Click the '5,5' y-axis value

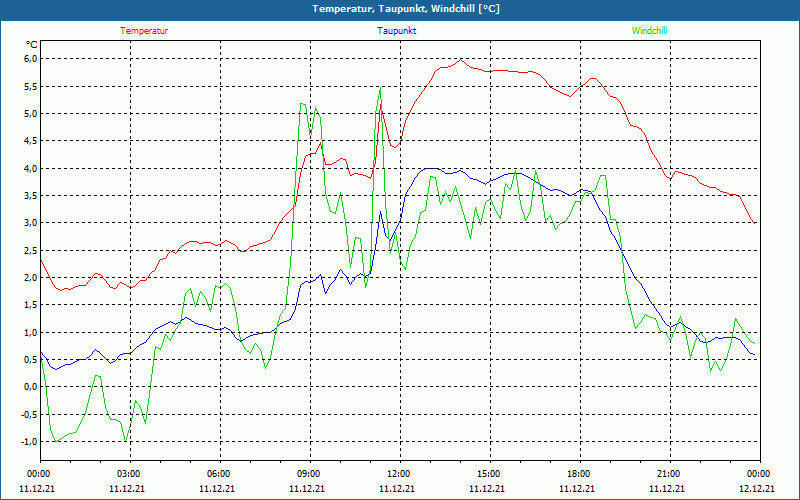click(31, 86)
